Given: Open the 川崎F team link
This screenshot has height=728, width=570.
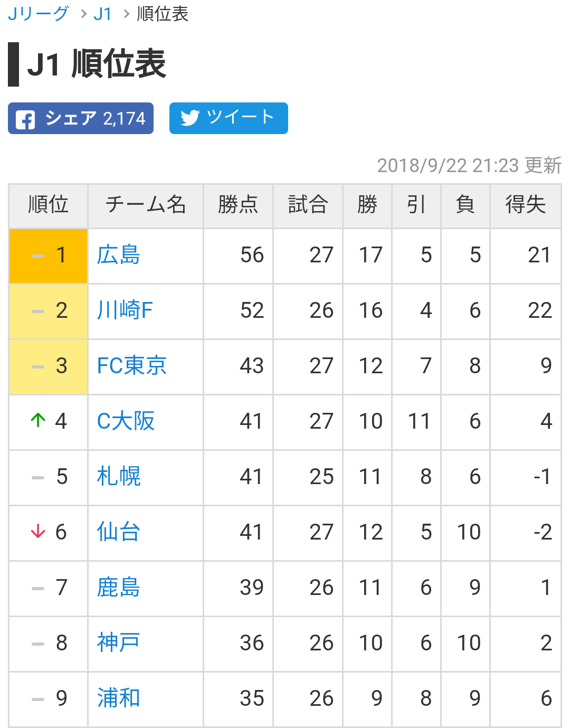Looking at the screenshot, I should (125, 311).
